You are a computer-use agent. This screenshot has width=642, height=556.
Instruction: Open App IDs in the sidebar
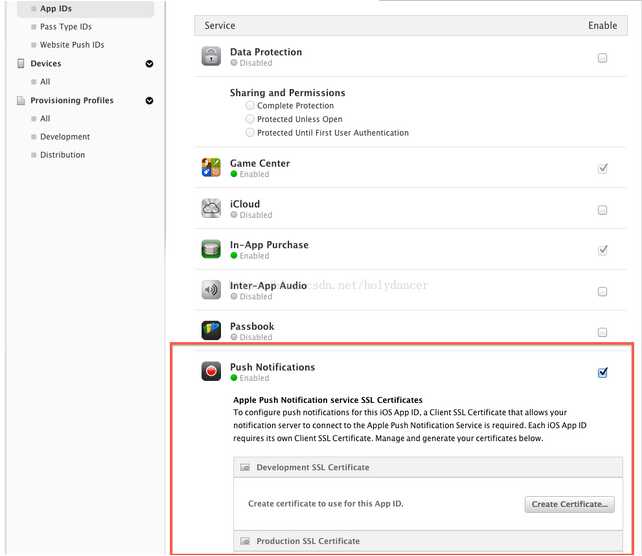(x=85, y=9)
